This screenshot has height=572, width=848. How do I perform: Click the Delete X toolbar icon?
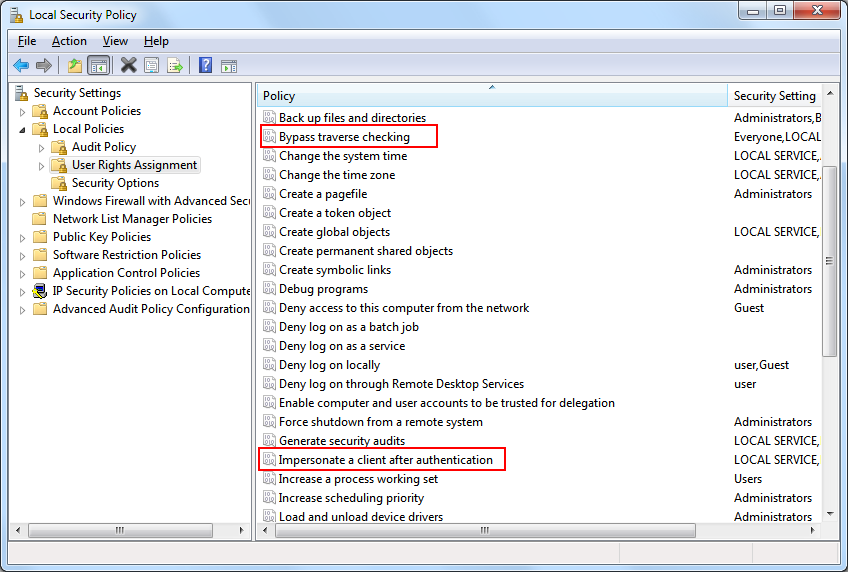tap(128, 65)
